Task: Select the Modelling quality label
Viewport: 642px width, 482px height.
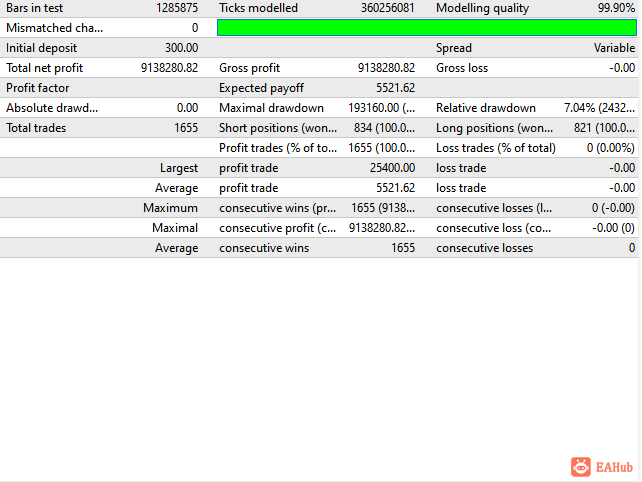Action: [x=482, y=8]
